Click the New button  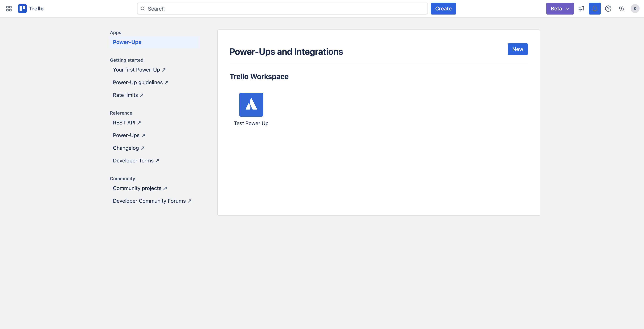[x=517, y=49]
